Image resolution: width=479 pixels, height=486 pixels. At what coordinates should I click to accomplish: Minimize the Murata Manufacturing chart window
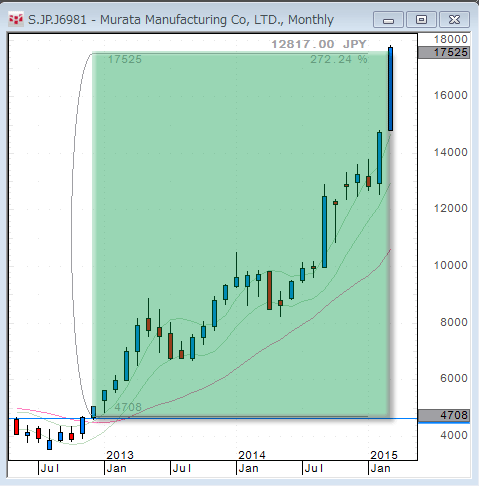click(388, 20)
